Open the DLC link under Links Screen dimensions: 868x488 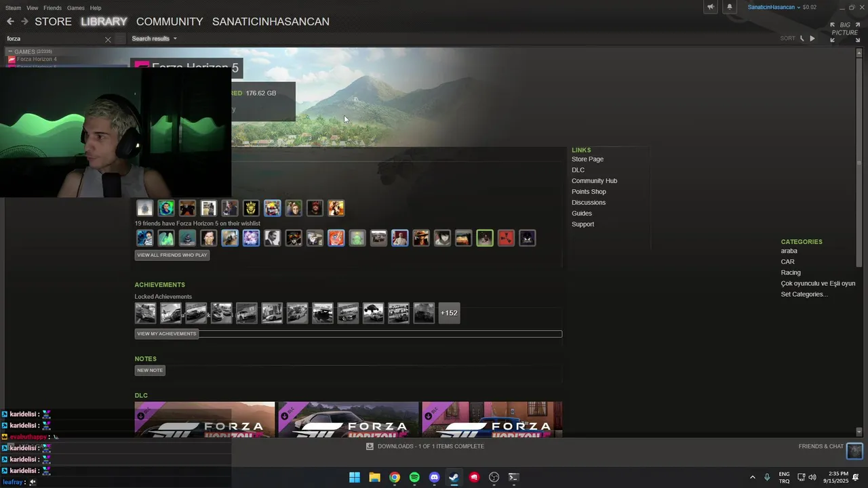(x=578, y=170)
